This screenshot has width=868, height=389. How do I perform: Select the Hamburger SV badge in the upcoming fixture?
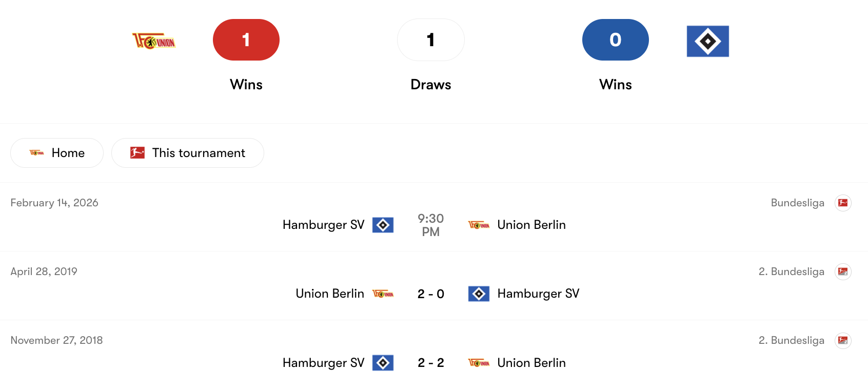382,225
